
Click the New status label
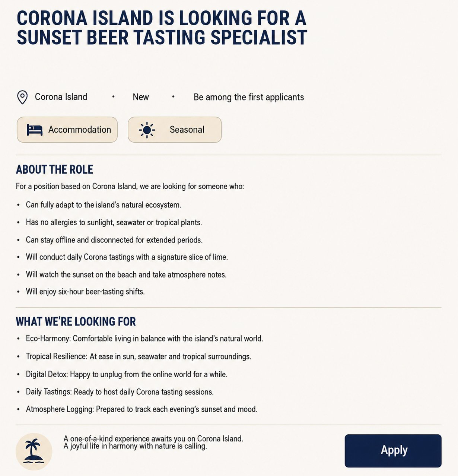point(141,97)
